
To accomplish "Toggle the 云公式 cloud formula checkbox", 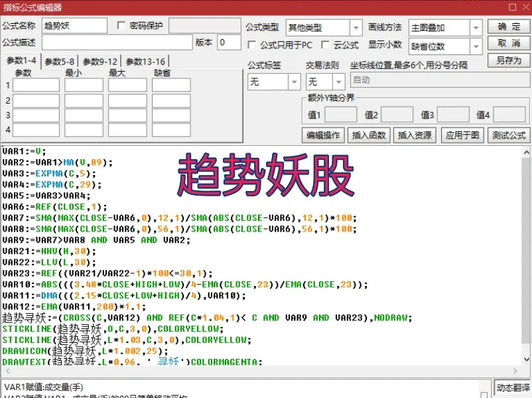I will point(325,45).
